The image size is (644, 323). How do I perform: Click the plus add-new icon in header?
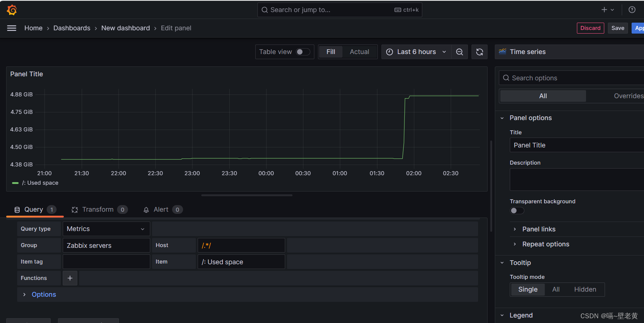(x=604, y=10)
